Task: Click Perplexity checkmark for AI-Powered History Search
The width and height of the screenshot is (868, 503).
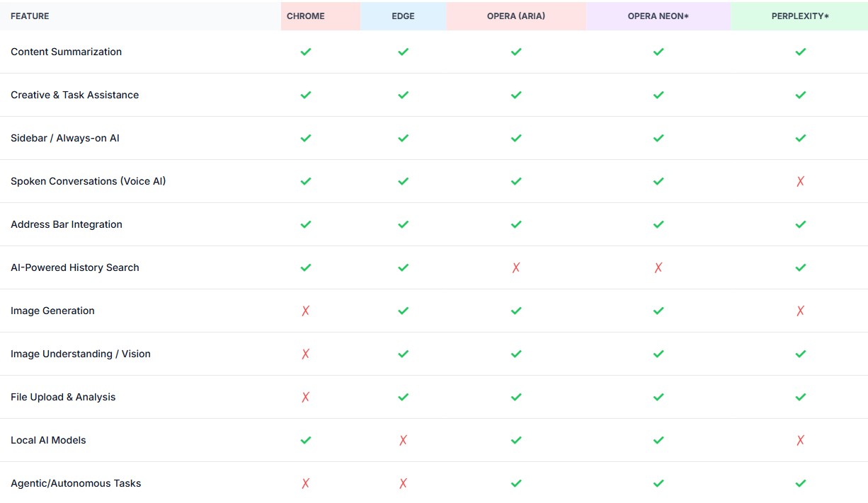Action: [x=800, y=267]
